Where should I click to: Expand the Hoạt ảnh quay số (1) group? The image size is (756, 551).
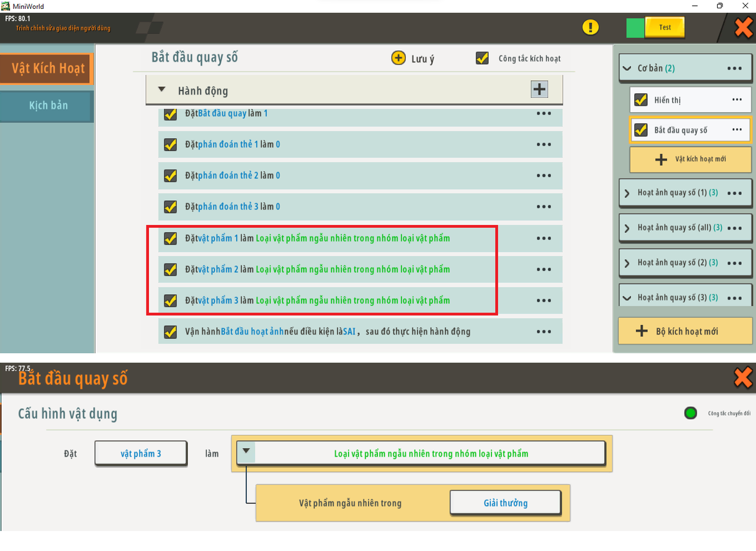[627, 193]
